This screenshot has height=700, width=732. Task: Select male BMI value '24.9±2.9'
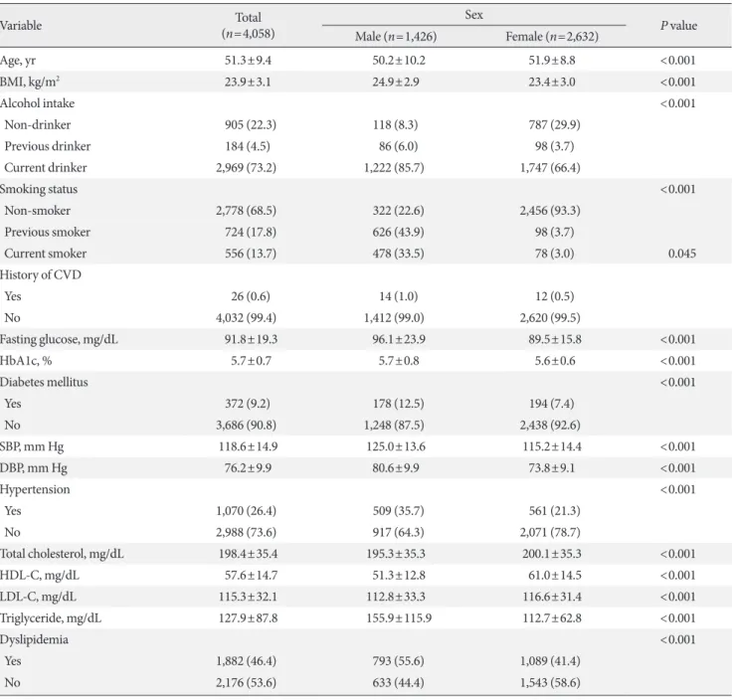click(396, 82)
